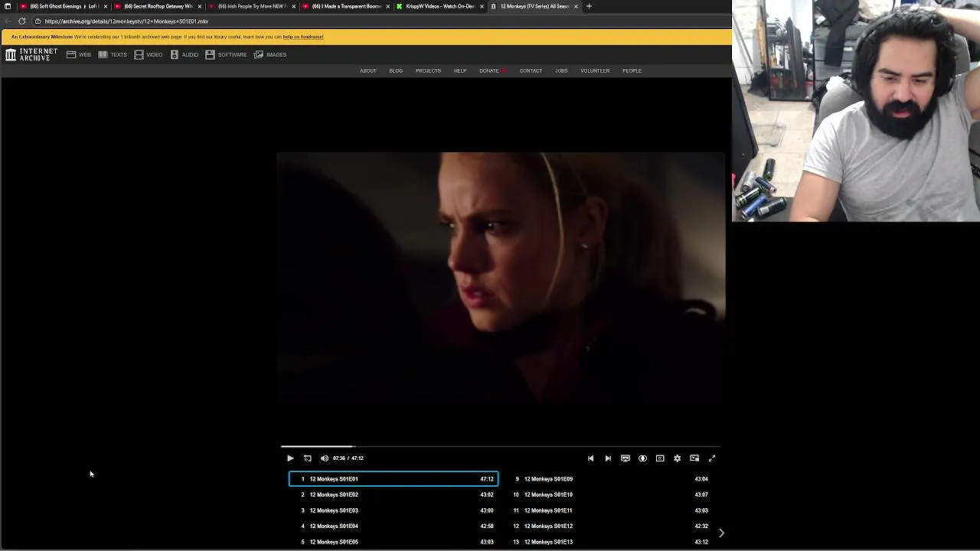Select playlist item 12 Monkeys S01E01

pyautogui.click(x=394, y=479)
